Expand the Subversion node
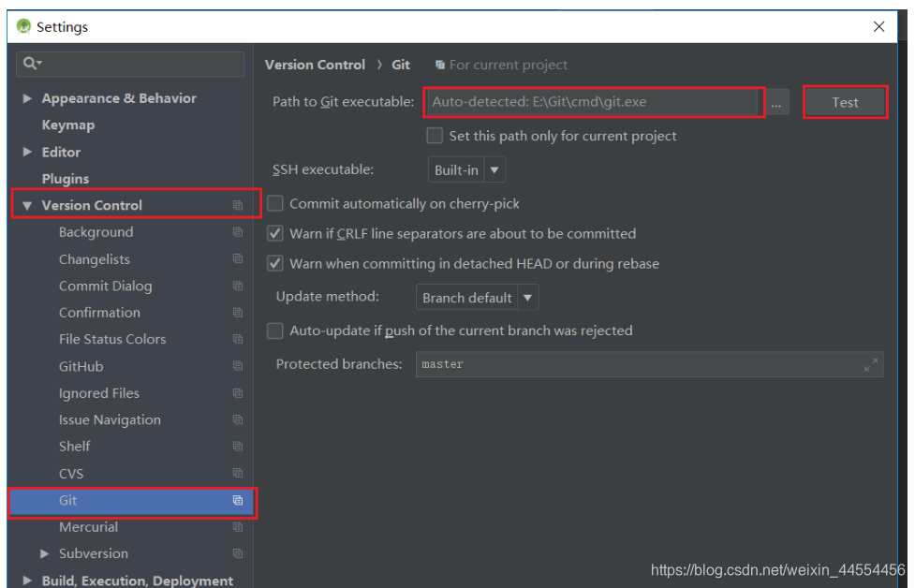The width and height of the screenshot is (915, 588). point(44,553)
